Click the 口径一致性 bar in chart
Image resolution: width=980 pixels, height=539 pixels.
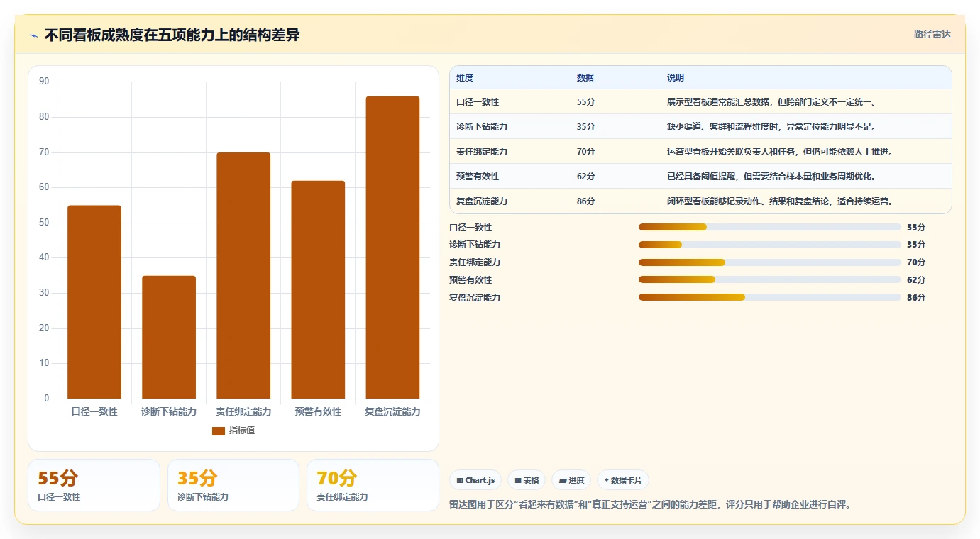94,302
